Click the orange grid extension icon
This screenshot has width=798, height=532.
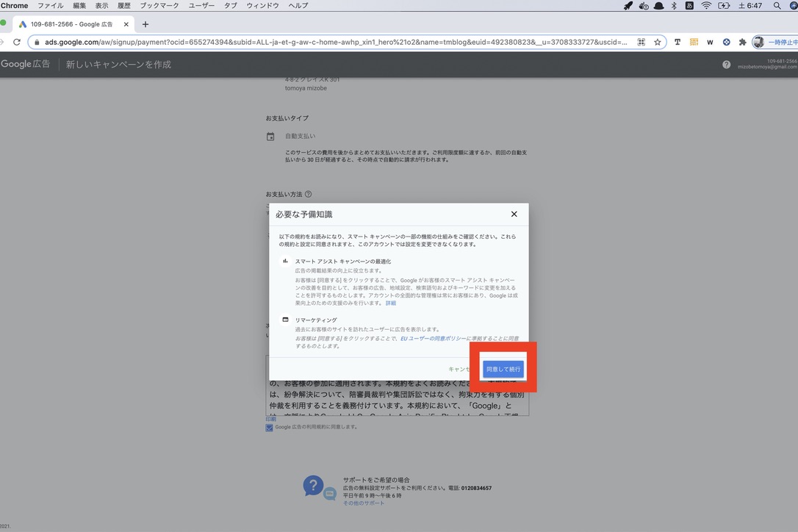tap(694, 43)
